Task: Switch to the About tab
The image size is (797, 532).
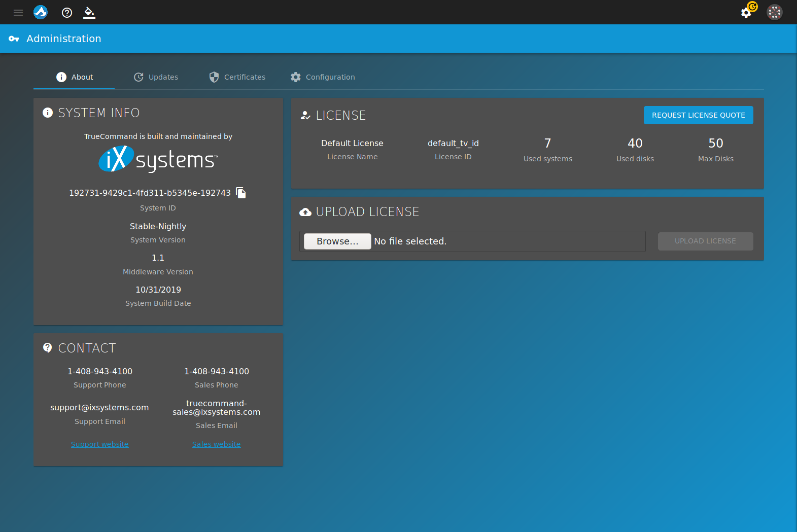Action: click(74, 77)
